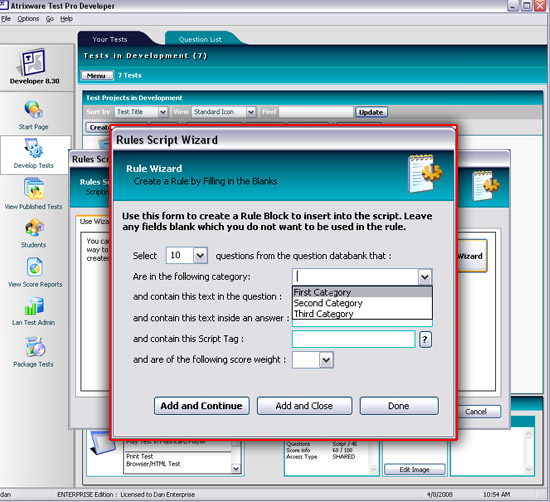Click the ENTERPRISE Edition status bar text
The image size is (550, 502).
tap(126, 495)
